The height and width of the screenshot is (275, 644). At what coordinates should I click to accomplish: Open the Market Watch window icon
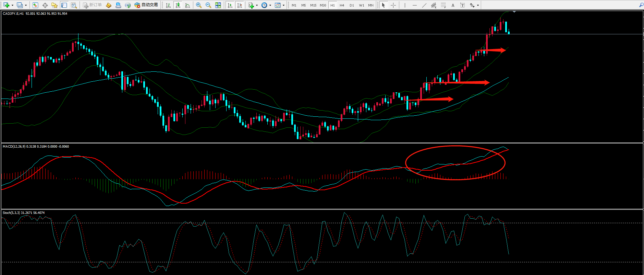click(x=35, y=5)
